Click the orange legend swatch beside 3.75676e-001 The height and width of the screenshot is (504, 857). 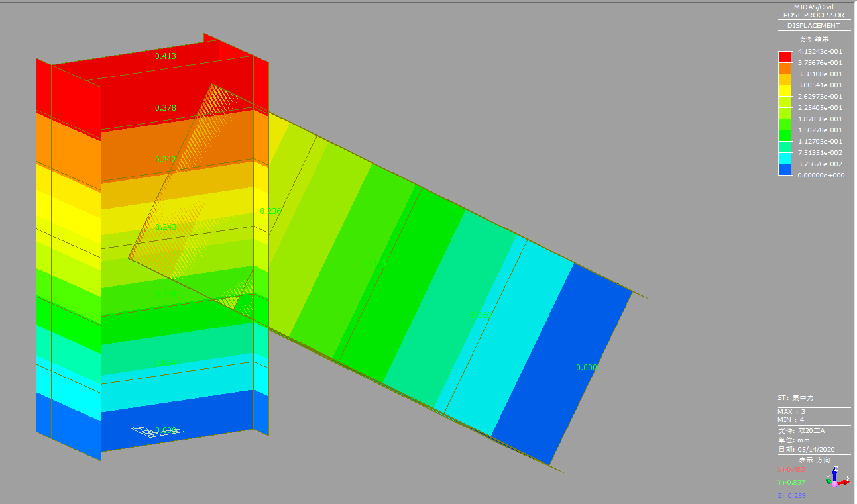[x=785, y=68]
